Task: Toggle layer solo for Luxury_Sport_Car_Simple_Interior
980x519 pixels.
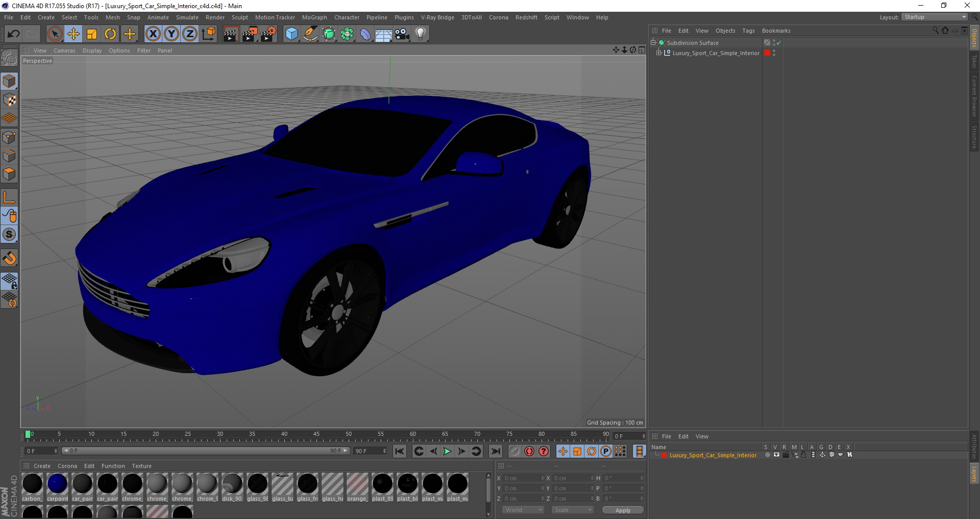Action: [x=767, y=455]
